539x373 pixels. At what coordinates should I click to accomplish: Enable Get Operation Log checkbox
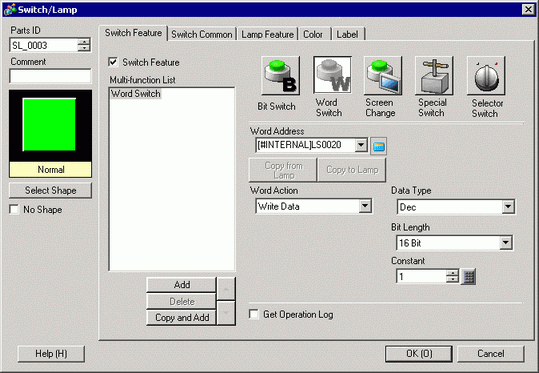pos(254,314)
